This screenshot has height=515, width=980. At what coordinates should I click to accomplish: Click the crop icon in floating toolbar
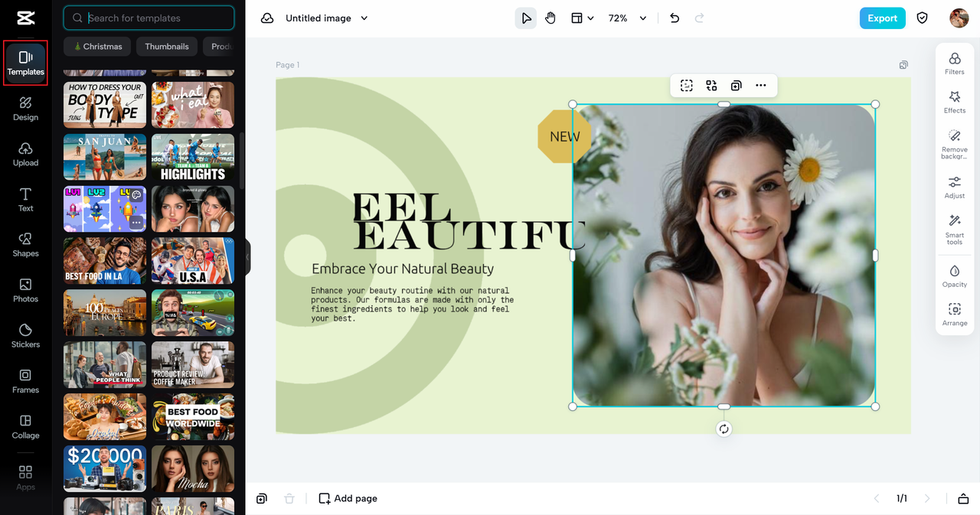coord(687,86)
